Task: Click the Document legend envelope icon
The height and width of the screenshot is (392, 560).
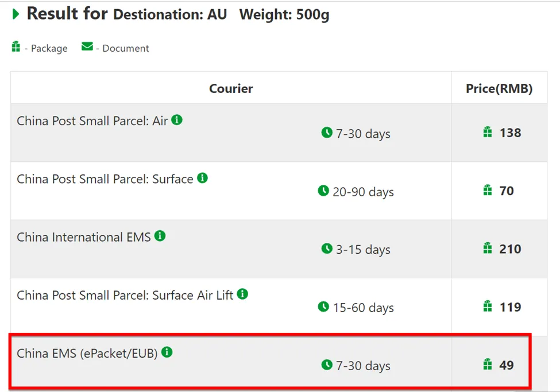Action: 87,46
